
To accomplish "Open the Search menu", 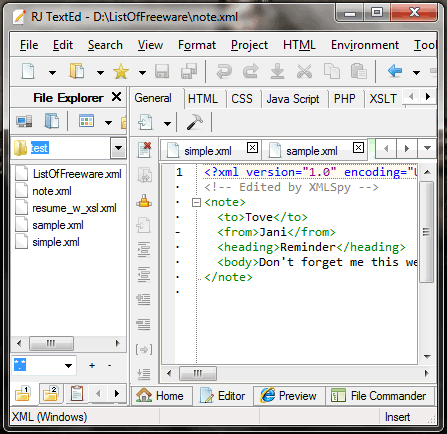I will tap(105, 45).
